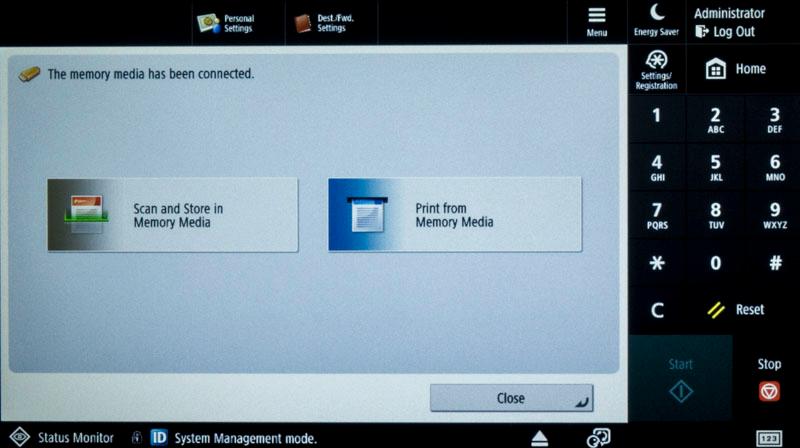800x448 pixels.
Task: Tap number 5 JKL key
Action: point(715,167)
